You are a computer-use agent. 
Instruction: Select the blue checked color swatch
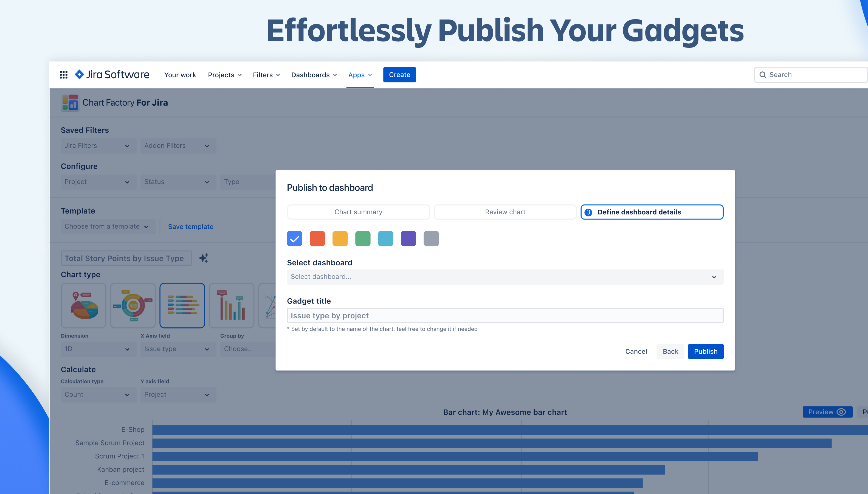click(294, 238)
